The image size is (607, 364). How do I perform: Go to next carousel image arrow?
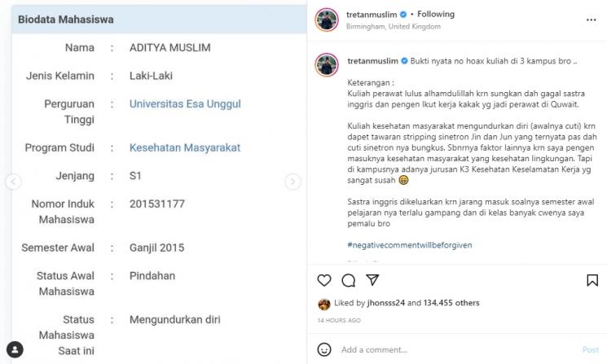click(293, 182)
